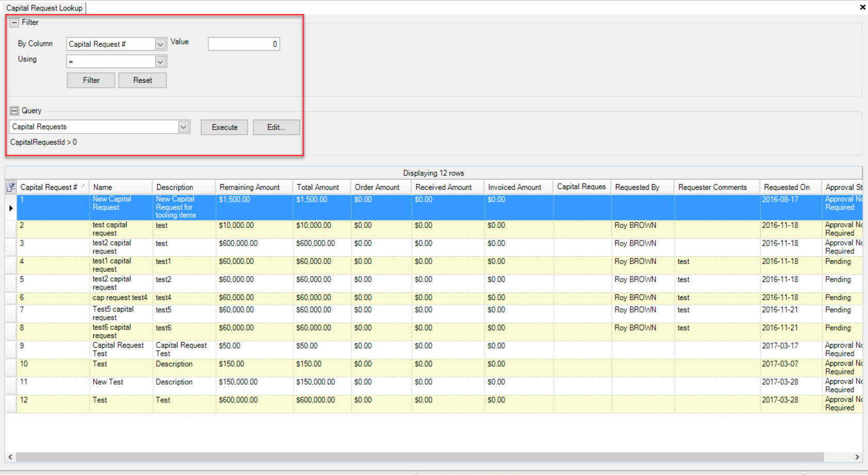Click the Value input field
Screen dimensions: 868x475
coord(244,44)
